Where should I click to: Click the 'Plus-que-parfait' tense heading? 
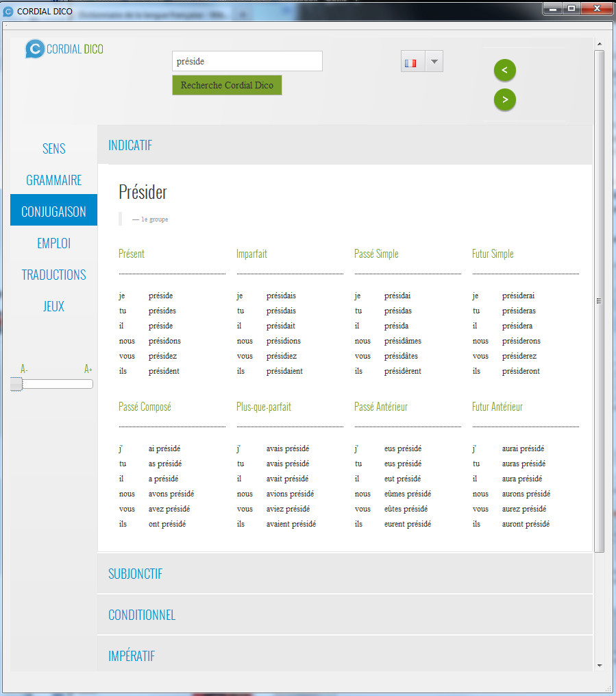[263, 407]
